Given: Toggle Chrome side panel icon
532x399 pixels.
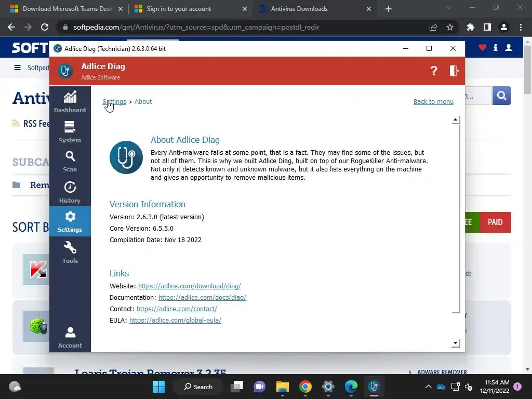Looking at the screenshot, I should [x=487, y=27].
